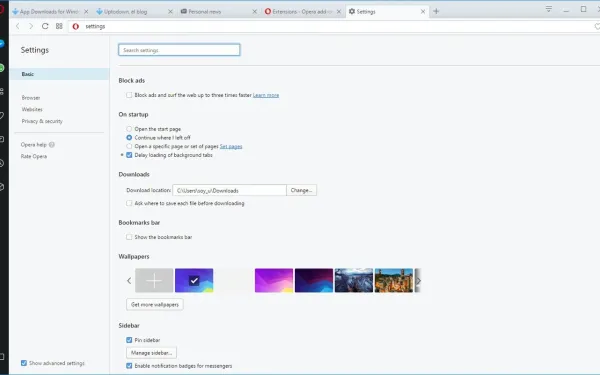Open a new tab with plus icon
Image resolution: width=600 pixels, height=375 pixels.
436,11
